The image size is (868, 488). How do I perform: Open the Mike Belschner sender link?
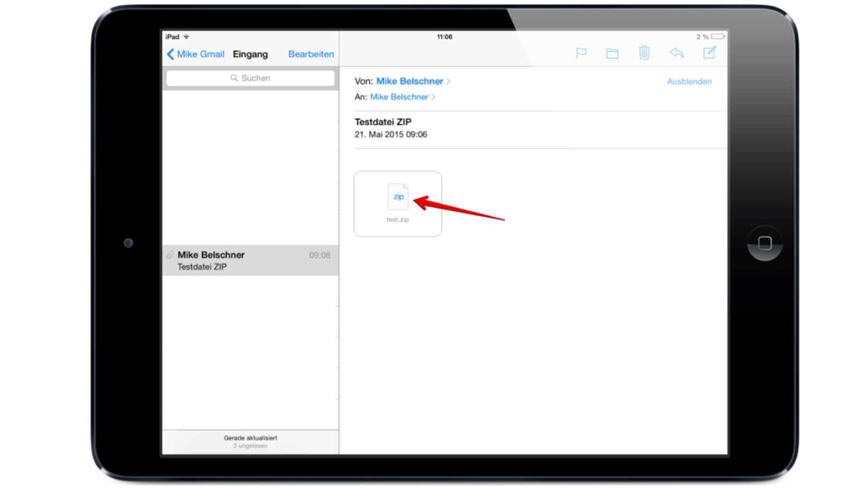point(410,81)
